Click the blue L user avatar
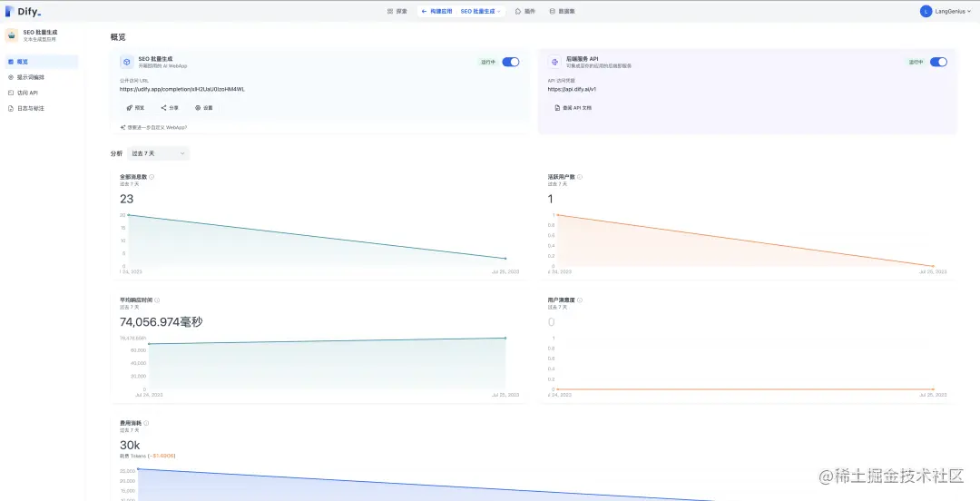 click(926, 11)
